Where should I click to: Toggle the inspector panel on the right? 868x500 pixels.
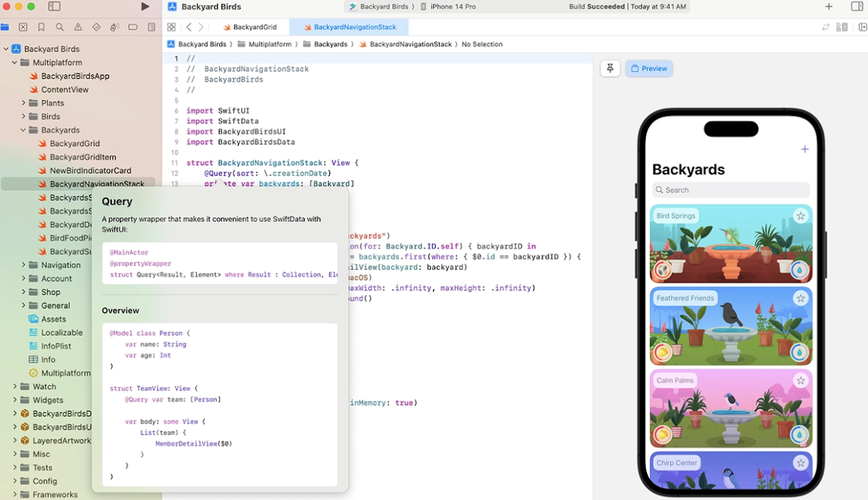(857, 7)
